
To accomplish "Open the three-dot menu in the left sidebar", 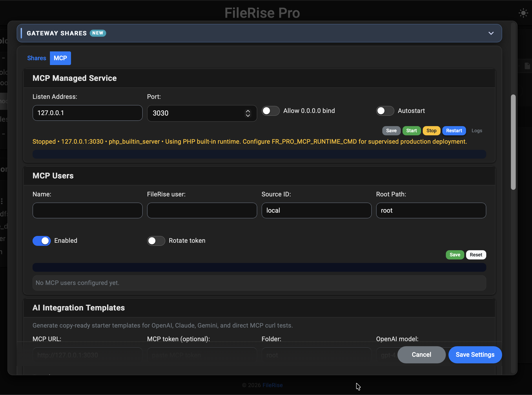I will [2, 201].
